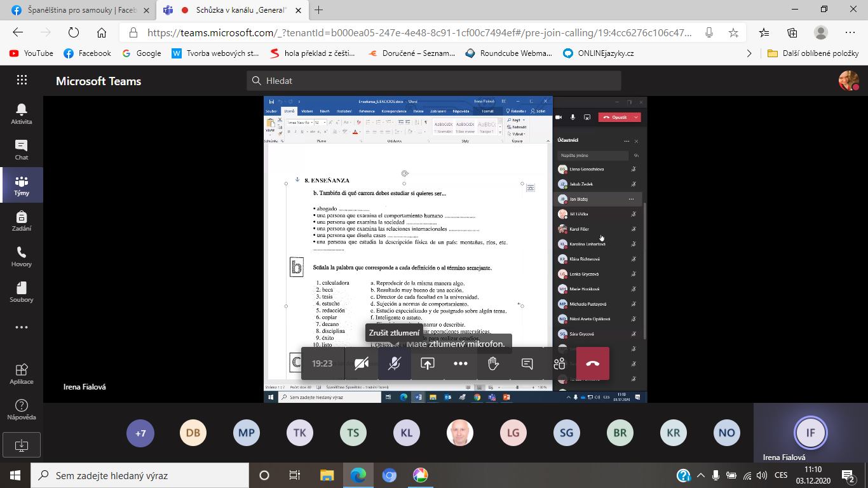
Task: Open the Aktivita feed in Teams sidebar
Action: pos(22,114)
